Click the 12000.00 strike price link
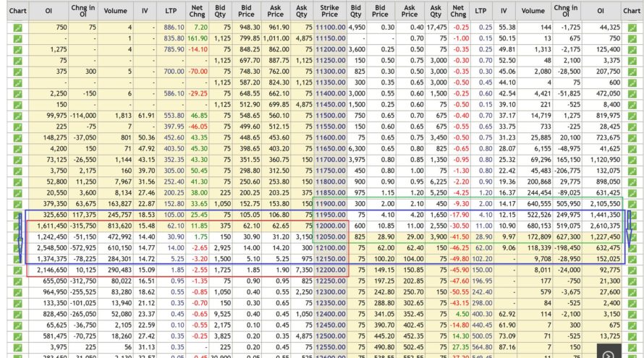Image resolution: width=644 pixels, height=358 pixels. [330, 226]
